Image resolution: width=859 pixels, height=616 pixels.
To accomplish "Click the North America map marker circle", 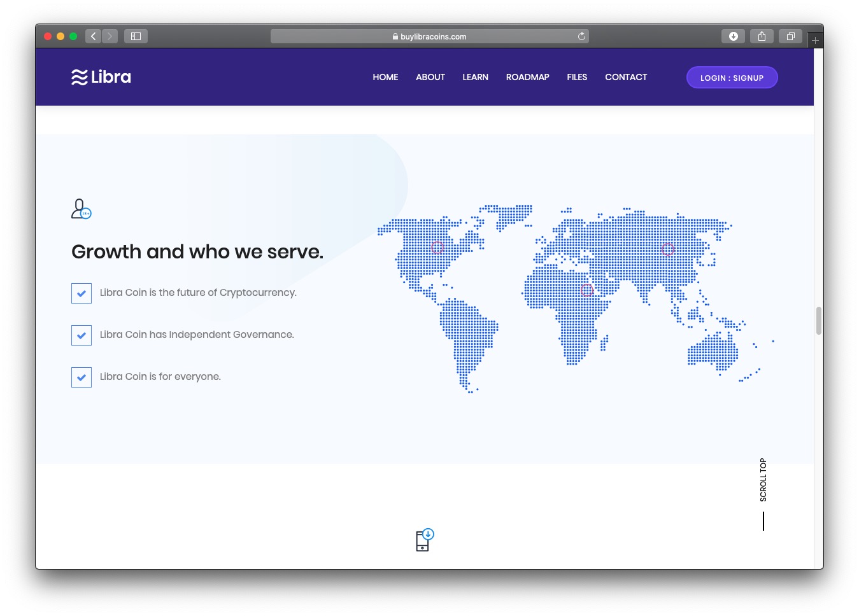I will tap(437, 248).
